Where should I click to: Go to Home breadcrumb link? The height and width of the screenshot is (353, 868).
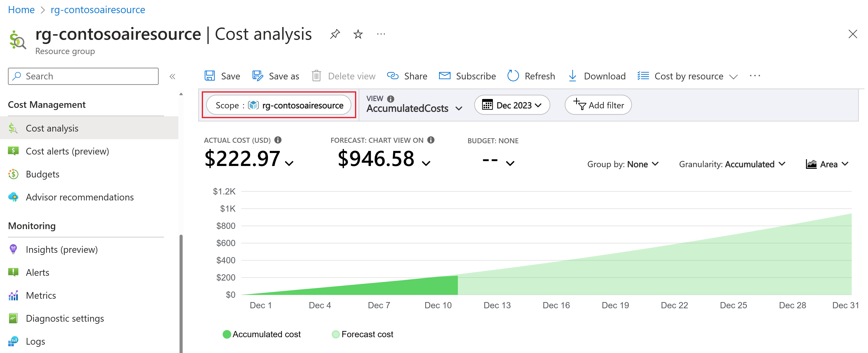[21, 10]
